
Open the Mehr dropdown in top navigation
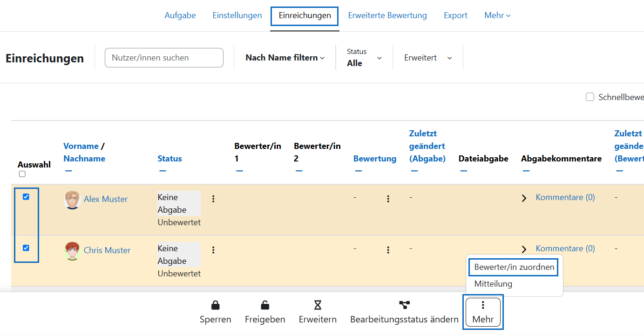point(497,15)
